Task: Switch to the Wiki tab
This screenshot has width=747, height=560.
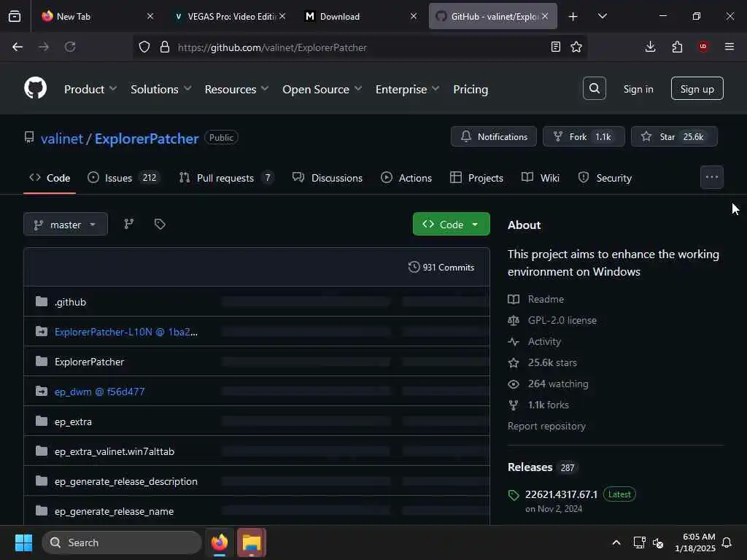Action: (541, 178)
